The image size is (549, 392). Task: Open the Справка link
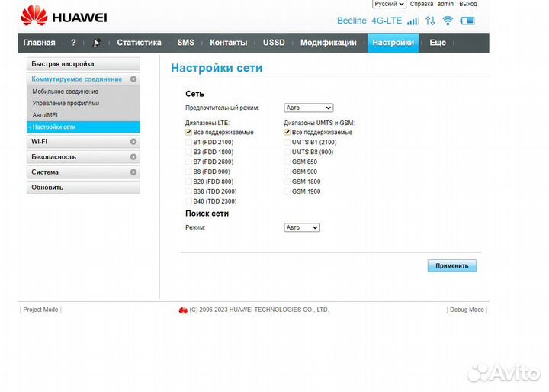[x=422, y=4]
